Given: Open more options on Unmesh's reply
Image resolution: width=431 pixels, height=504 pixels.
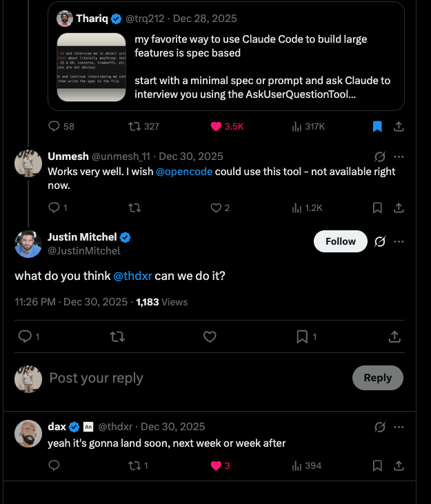Looking at the screenshot, I should [x=399, y=157].
